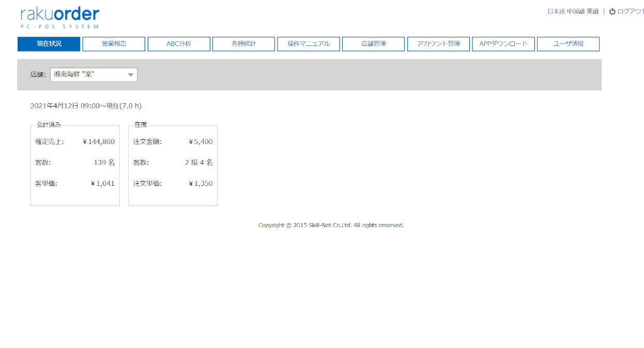Open the ユーザ情報 tab
This screenshot has width=644, height=348.
(x=568, y=44)
